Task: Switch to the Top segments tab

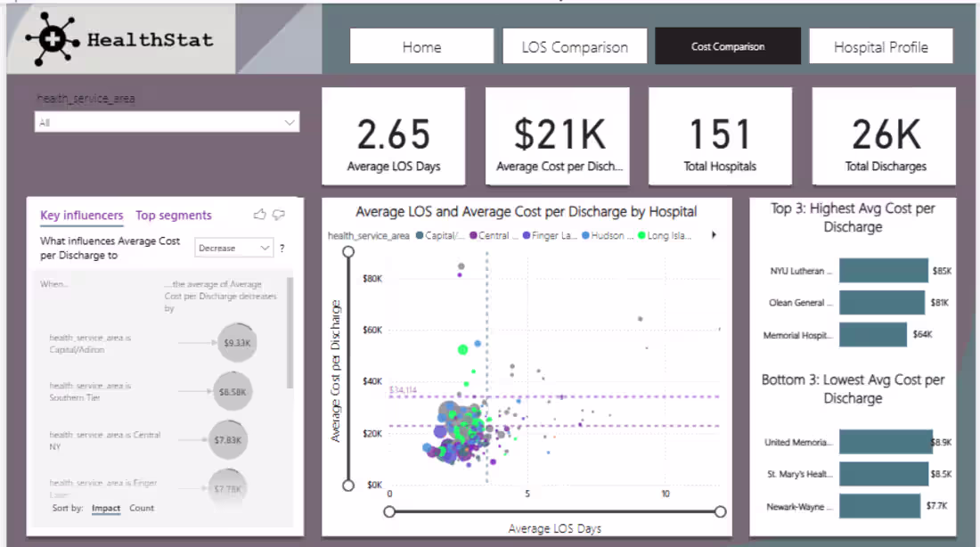Action: click(173, 215)
